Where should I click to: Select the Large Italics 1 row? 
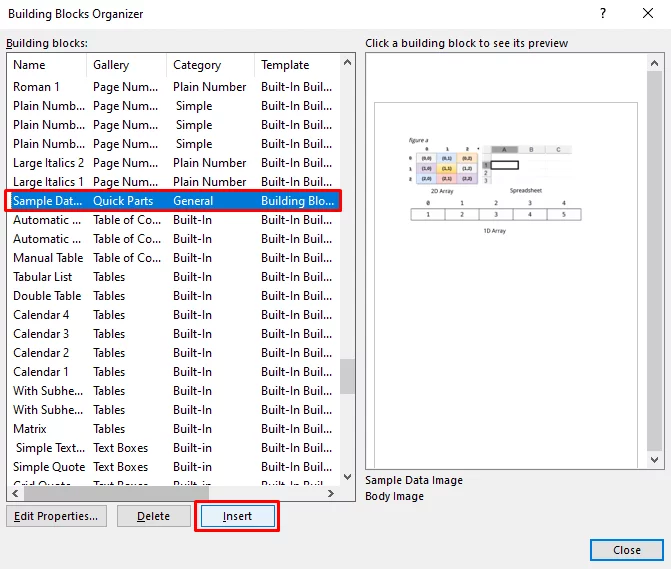pos(174,182)
